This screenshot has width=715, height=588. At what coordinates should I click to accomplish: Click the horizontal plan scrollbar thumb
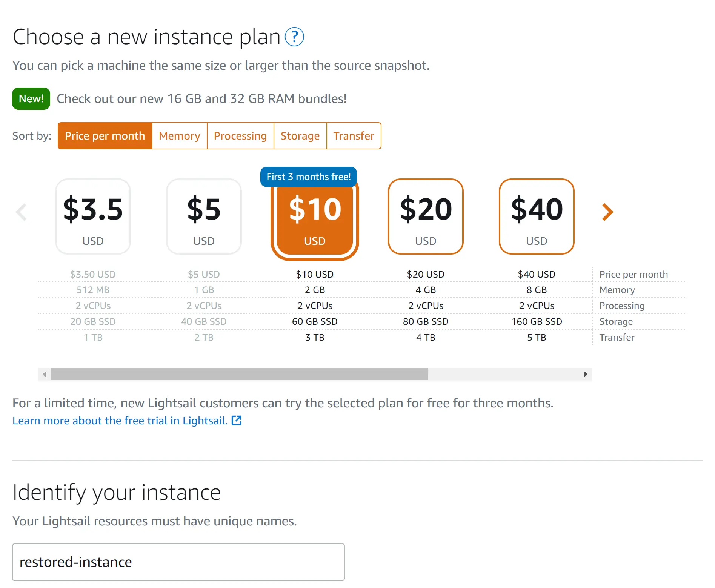point(240,374)
